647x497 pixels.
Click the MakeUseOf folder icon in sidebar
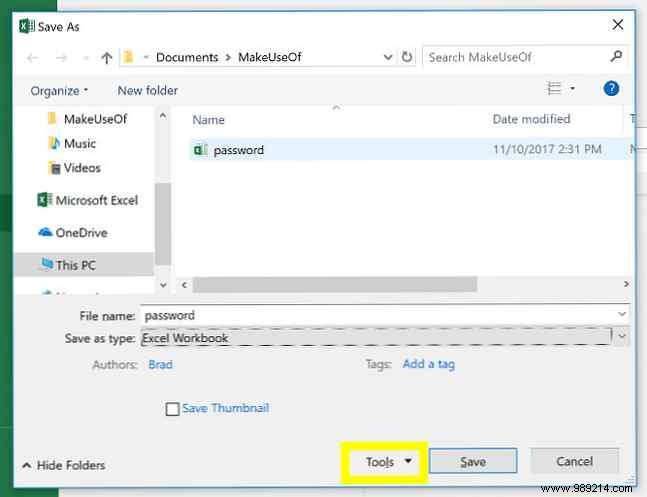pos(52,119)
